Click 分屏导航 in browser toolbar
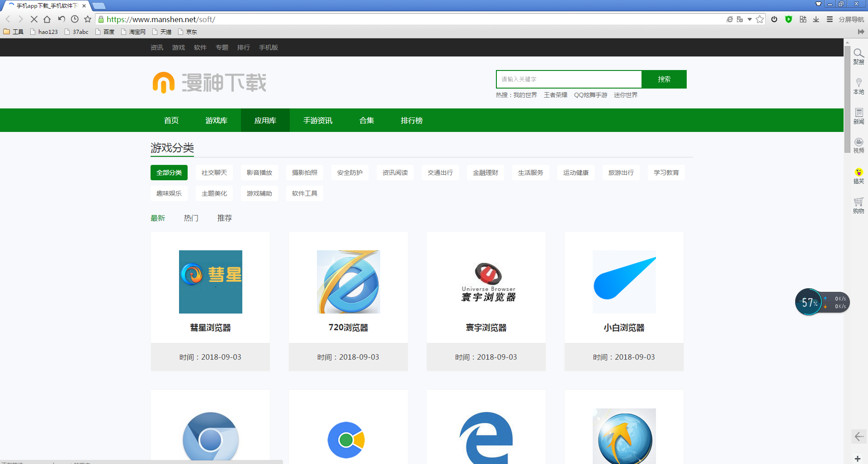The image size is (868, 464). pyautogui.click(x=851, y=19)
